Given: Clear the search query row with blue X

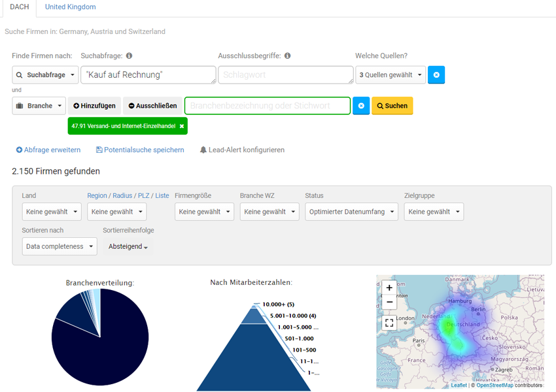Looking at the screenshot, I should coord(436,74).
